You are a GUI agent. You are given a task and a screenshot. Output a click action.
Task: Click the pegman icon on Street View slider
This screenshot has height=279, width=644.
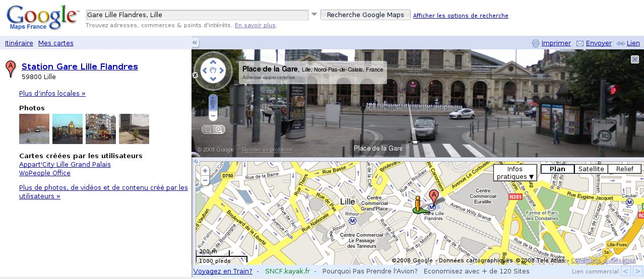213,103
